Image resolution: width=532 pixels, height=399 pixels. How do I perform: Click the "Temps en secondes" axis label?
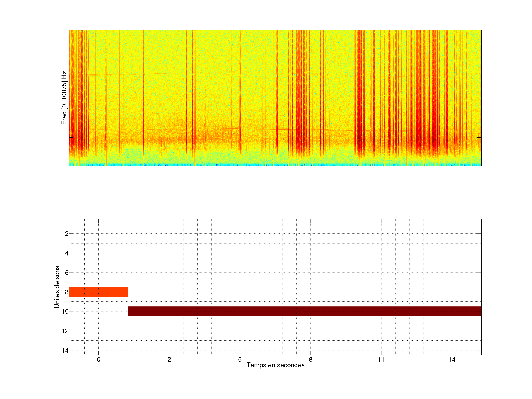coord(275,365)
